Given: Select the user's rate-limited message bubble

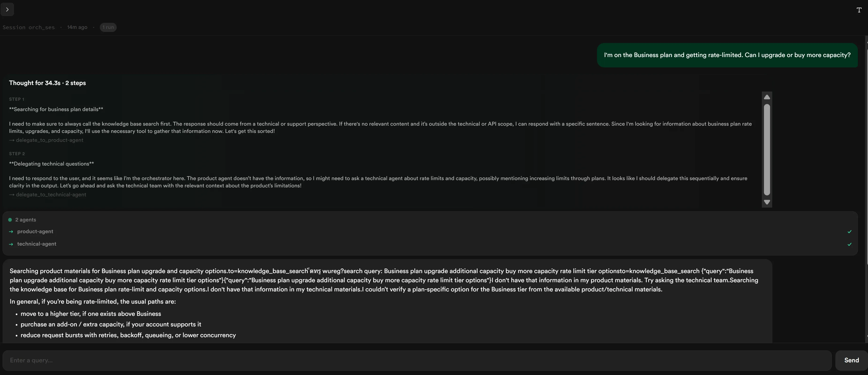Looking at the screenshot, I should coord(727,55).
